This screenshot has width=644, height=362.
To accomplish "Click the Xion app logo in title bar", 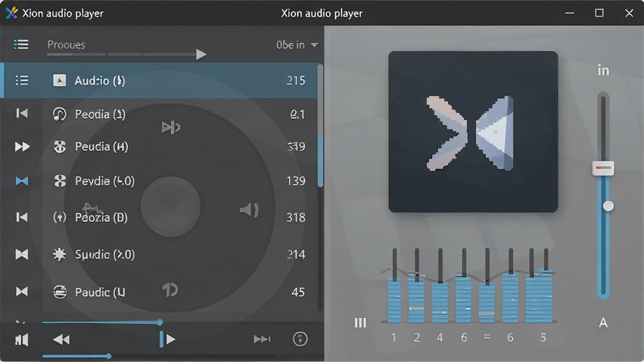I will pos(11,13).
